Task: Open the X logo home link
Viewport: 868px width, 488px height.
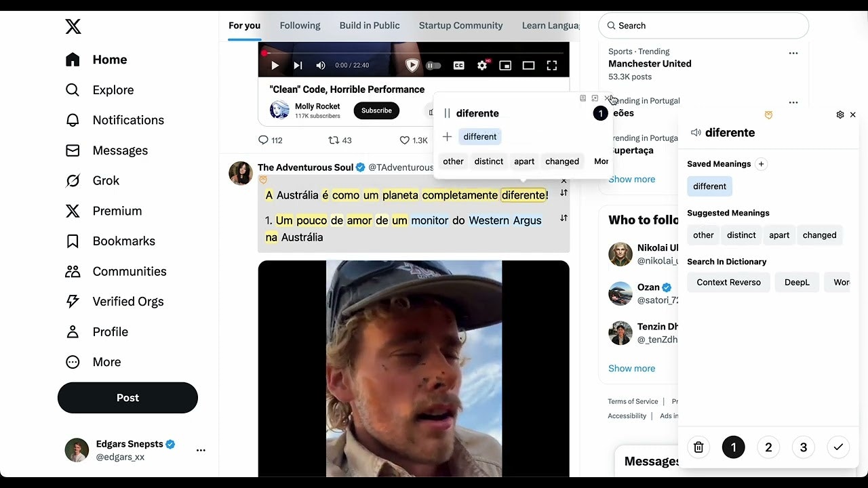Action: [x=73, y=26]
